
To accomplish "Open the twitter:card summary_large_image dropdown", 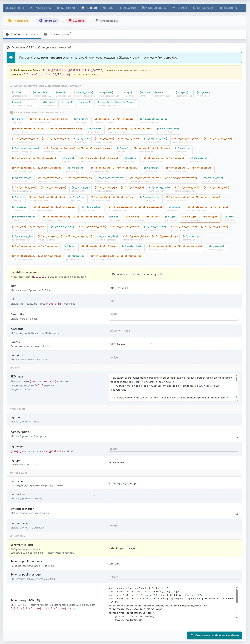I will [130, 483].
